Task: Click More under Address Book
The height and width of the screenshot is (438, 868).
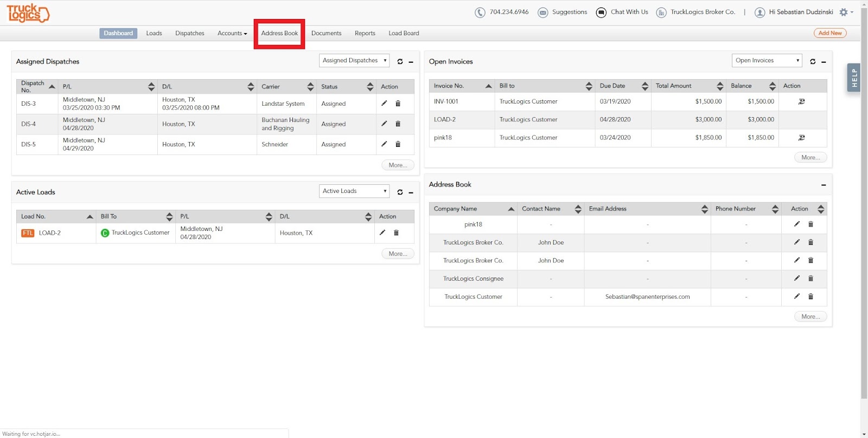Action: click(x=810, y=317)
